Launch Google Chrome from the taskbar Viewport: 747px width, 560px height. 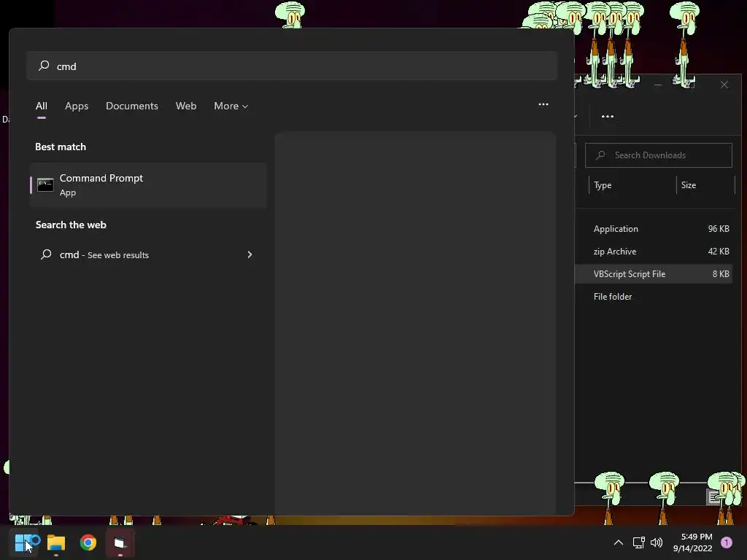88,542
